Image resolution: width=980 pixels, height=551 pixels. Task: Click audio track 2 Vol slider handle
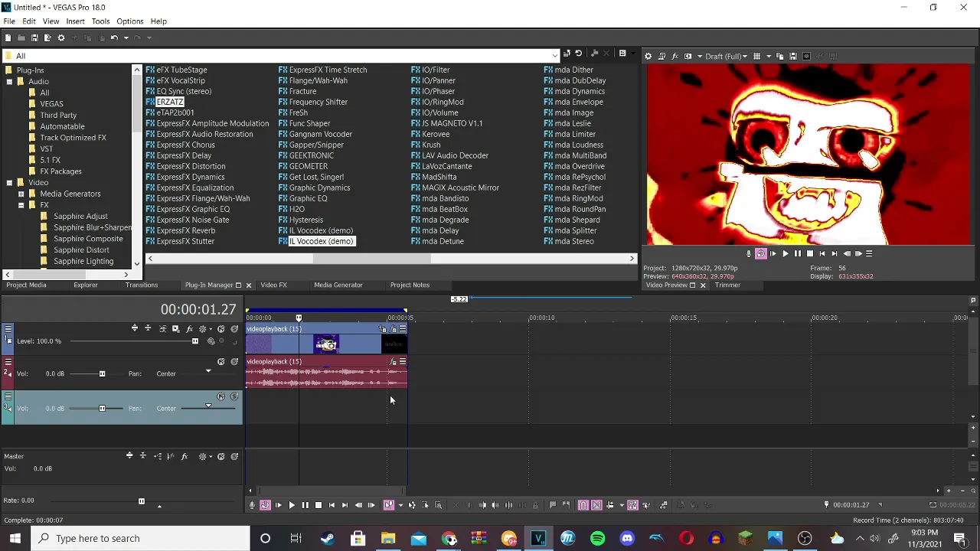click(102, 373)
